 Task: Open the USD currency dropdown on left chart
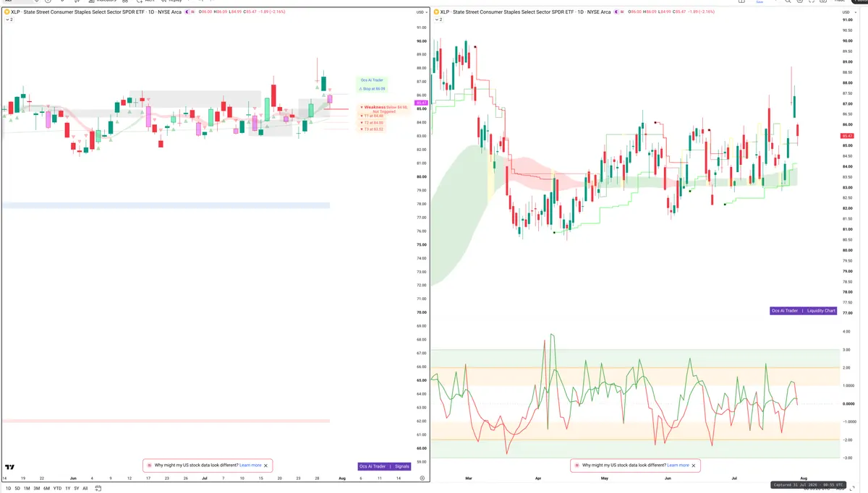tap(420, 12)
